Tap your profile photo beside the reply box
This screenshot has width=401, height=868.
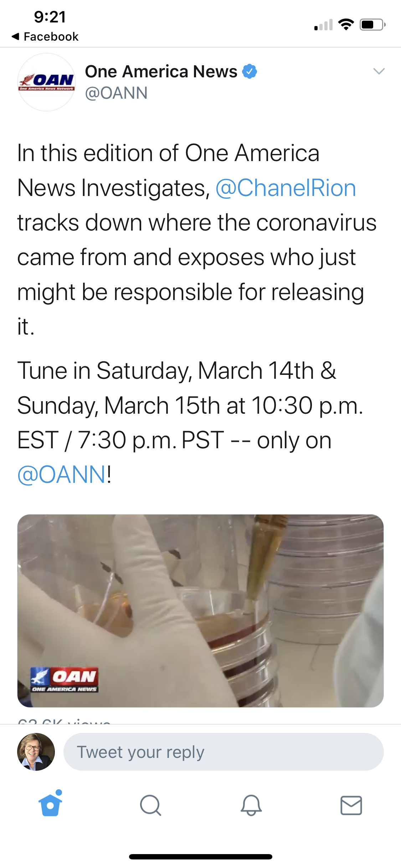coord(36,752)
